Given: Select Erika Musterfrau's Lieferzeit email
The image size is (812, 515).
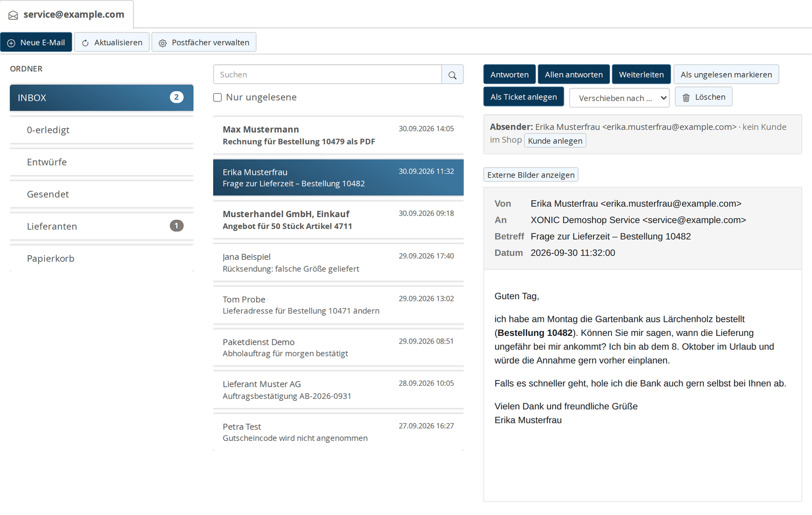Looking at the screenshot, I should point(338,178).
